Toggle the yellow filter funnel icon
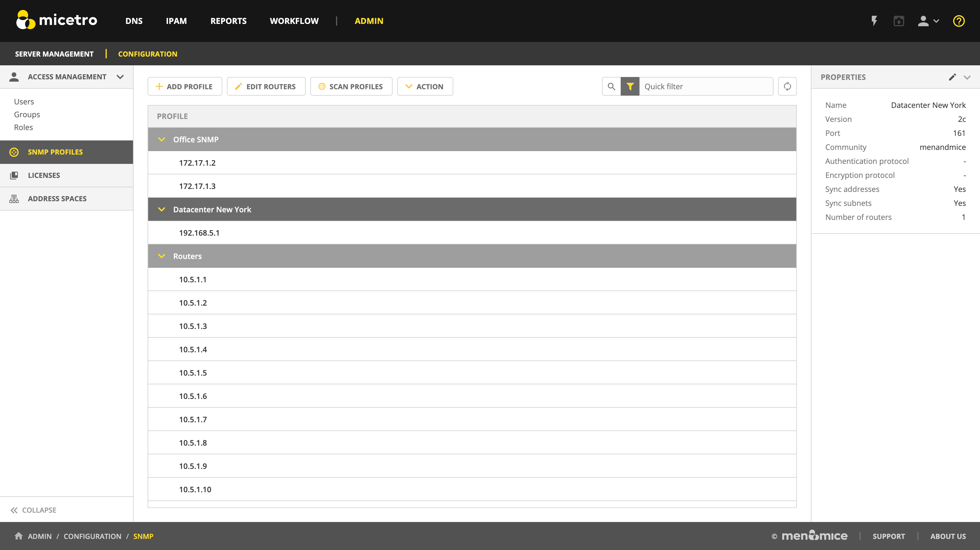The height and width of the screenshot is (550, 980). pos(630,86)
